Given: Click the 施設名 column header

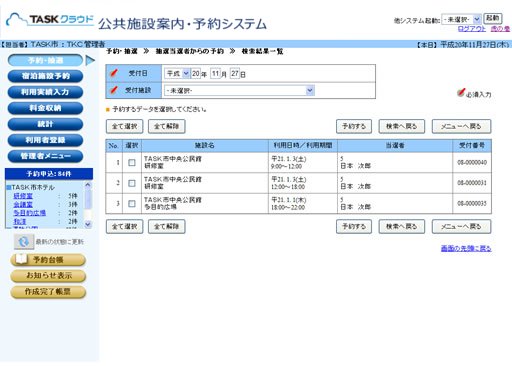Looking at the screenshot, I should pyautogui.click(x=205, y=146).
